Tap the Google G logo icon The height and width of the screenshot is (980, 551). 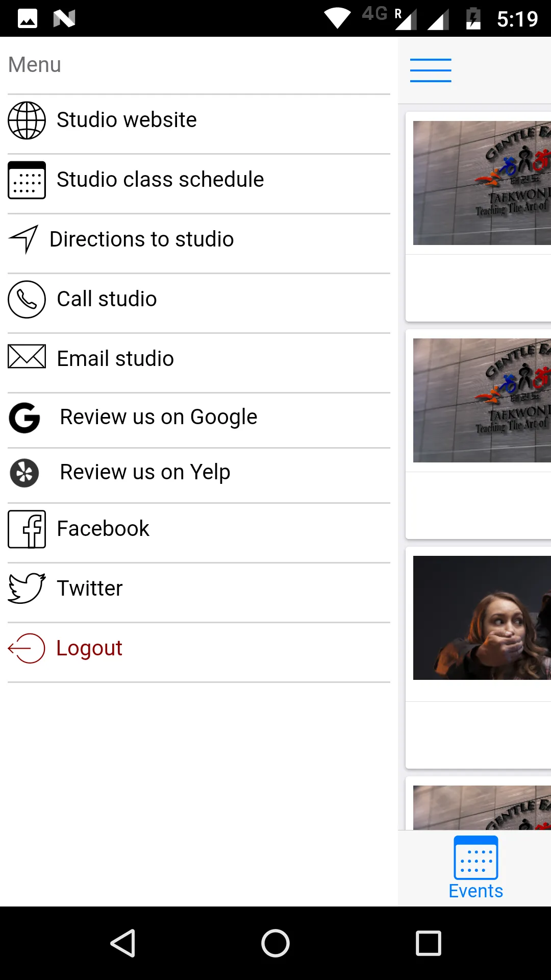(24, 418)
